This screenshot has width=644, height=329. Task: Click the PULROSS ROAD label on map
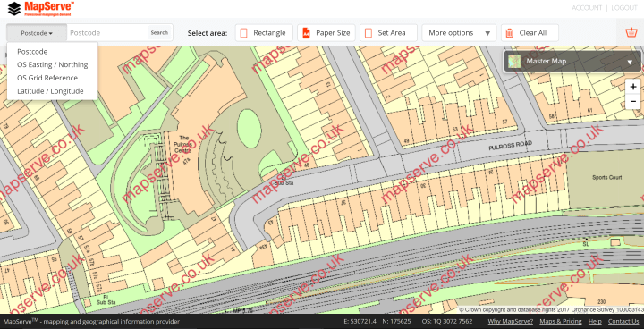click(x=510, y=146)
